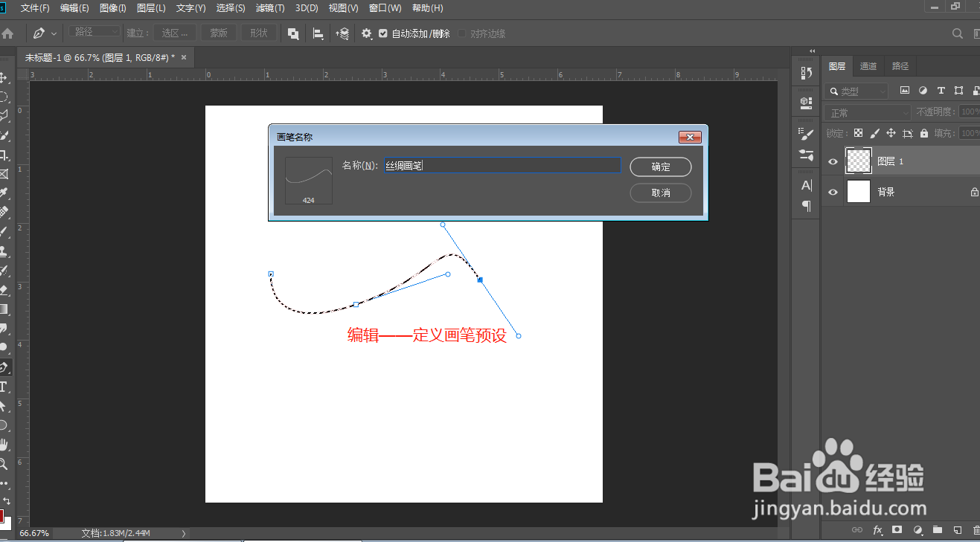
Task: Collapse the panel dock double arrows
Action: pos(813,51)
